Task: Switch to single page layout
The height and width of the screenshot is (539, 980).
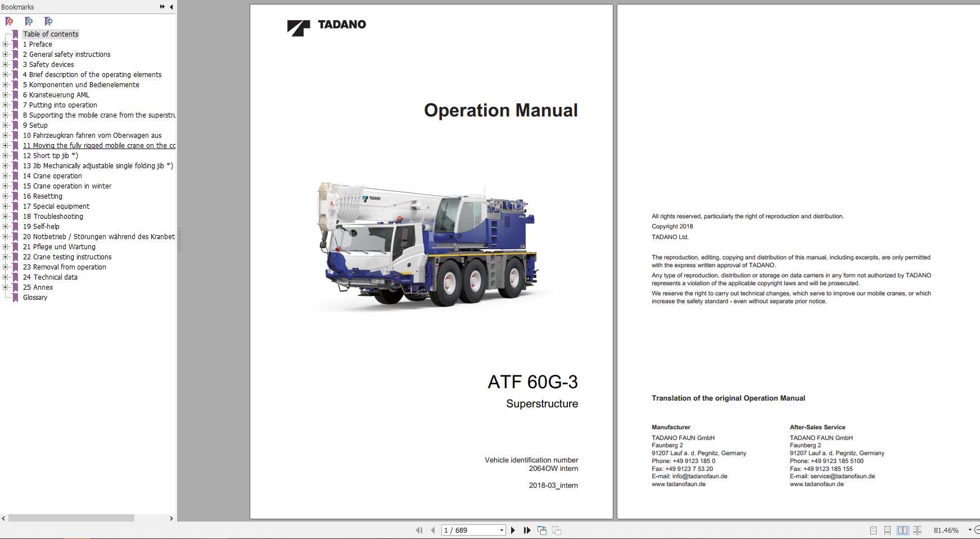Action: 873,530
